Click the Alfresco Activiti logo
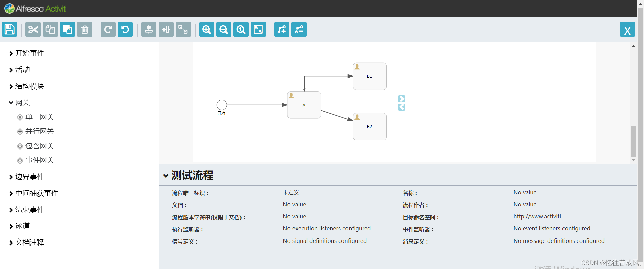Screen dimensions: 644x269 coord(36,9)
